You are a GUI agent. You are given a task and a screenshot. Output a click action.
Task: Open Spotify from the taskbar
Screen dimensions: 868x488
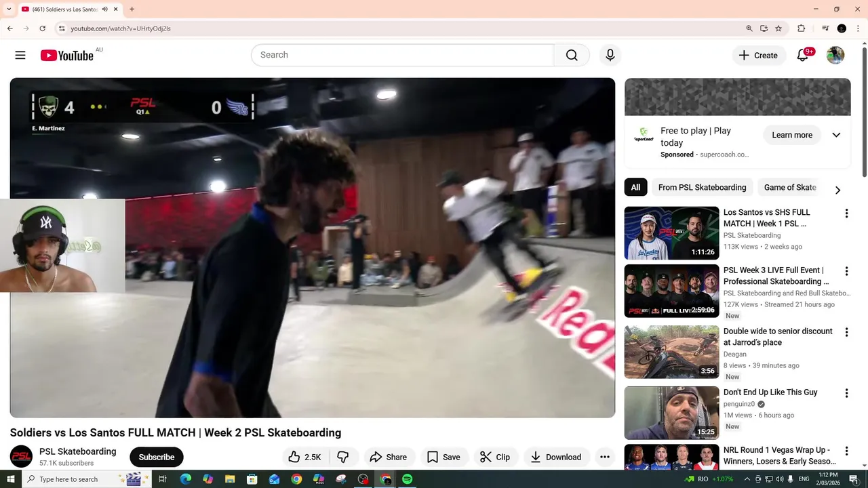407,479
